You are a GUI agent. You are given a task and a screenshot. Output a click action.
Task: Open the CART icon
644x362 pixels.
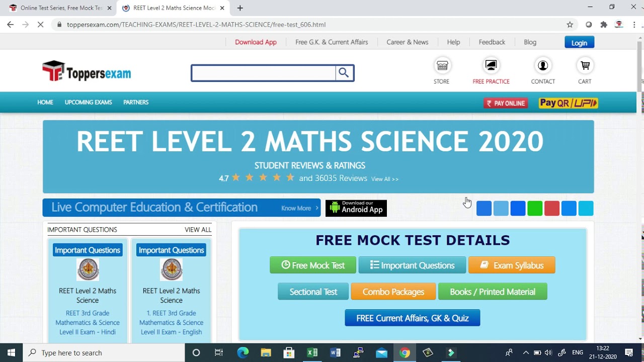585,66
